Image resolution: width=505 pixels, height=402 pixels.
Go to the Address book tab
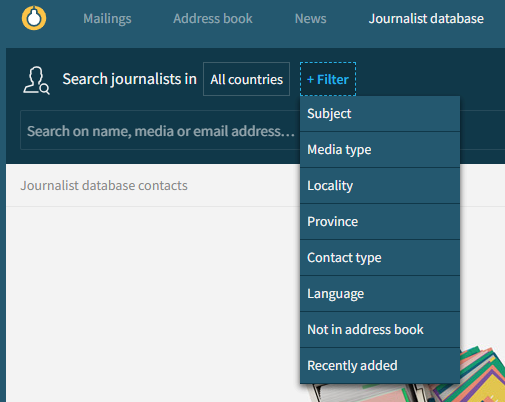(213, 19)
